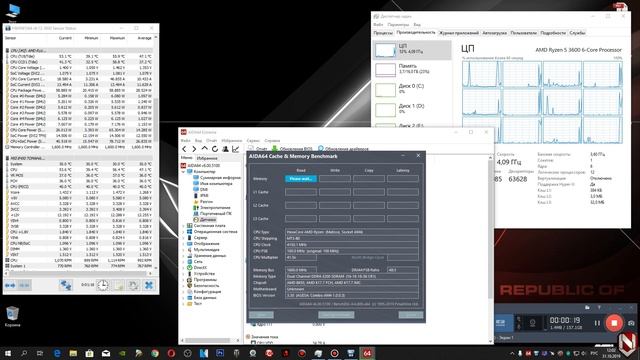The image size is (640, 360).
Task: Expand the Безопасность tree node
Action: [x=184, y=286]
